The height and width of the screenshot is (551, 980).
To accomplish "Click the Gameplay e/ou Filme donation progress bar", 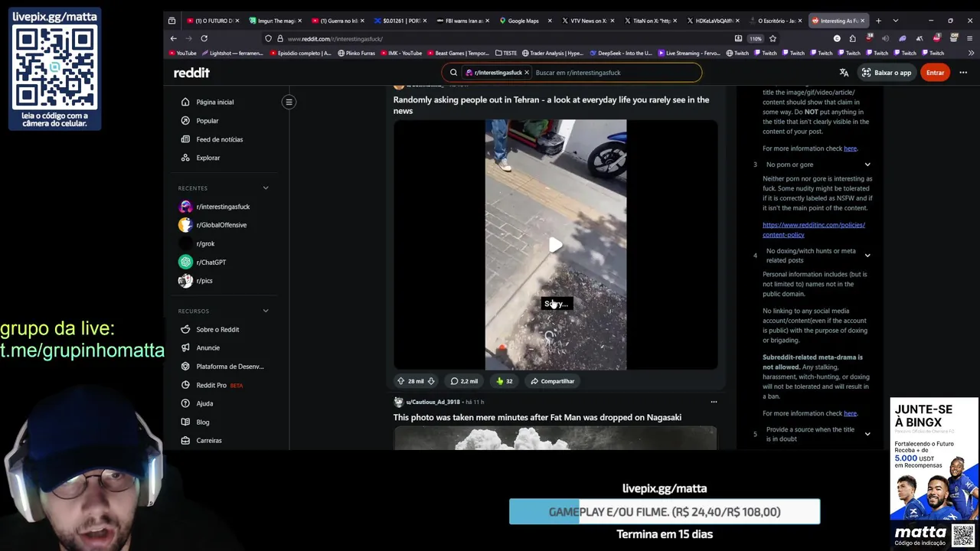I will pos(665,512).
